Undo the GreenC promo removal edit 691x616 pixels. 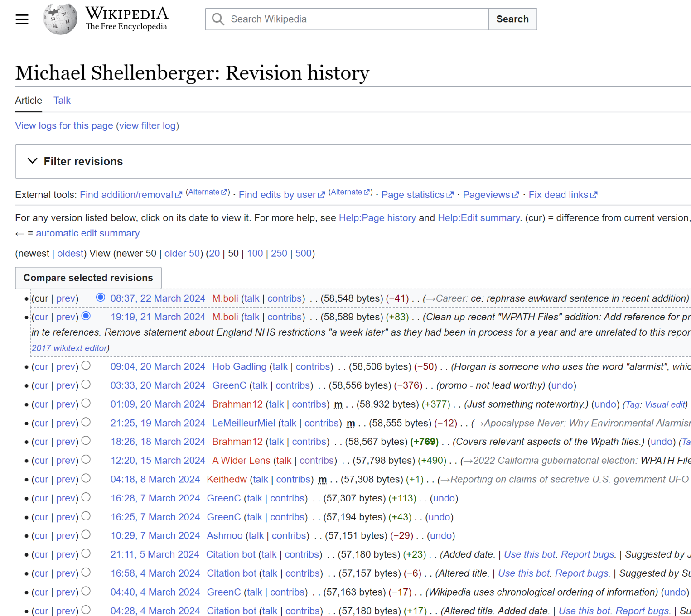tap(562, 385)
